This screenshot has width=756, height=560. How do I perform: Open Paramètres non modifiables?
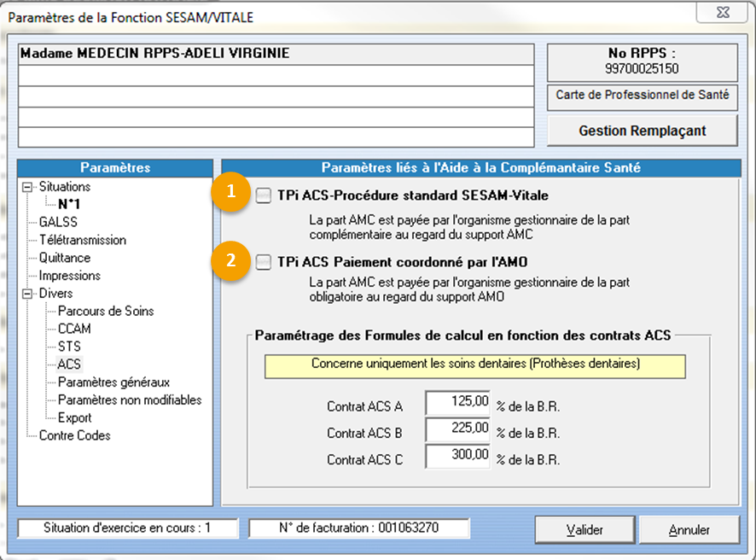130,400
